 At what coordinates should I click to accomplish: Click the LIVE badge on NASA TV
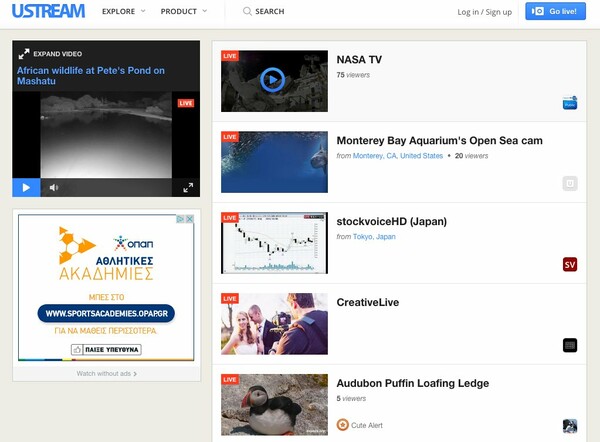coord(230,56)
